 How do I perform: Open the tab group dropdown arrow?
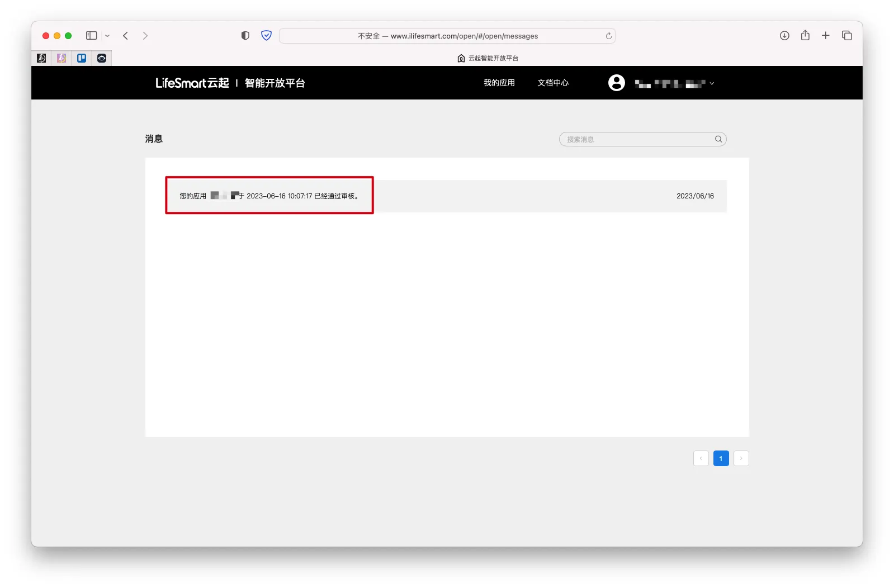(107, 36)
